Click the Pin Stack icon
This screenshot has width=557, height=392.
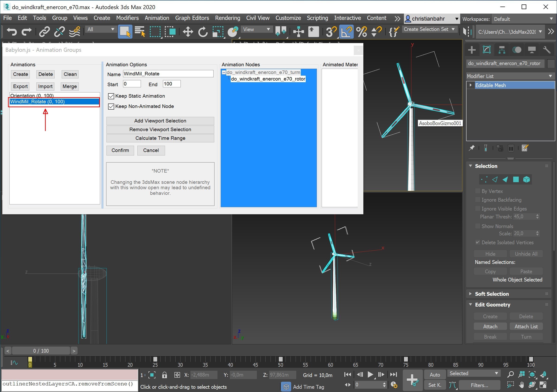(471, 148)
